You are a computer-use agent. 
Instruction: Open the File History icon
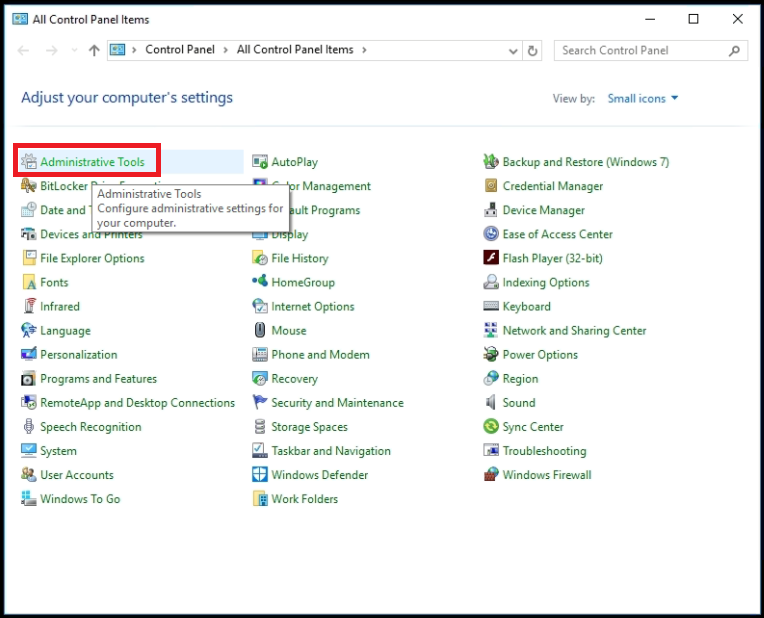pos(260,258)
